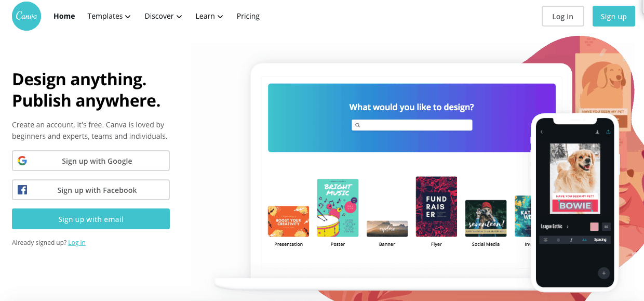The height and width of the screenshot is (301, 644).
Task: Tap the pink color swatch in phone editor
Action: (x=594, y=227)
